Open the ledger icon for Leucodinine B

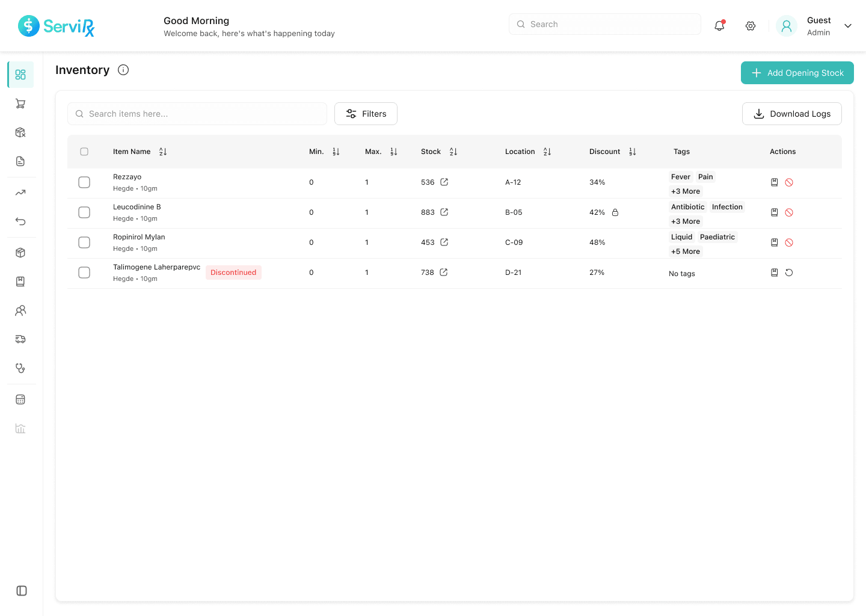point(774,212)
